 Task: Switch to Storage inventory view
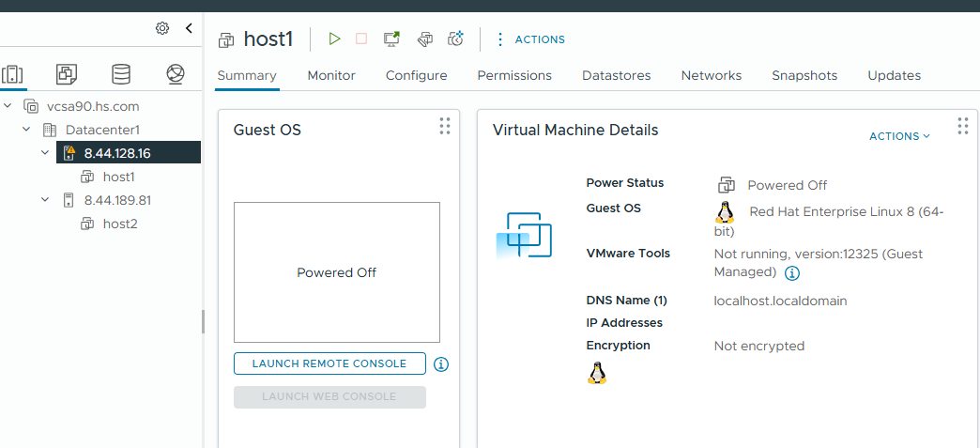[x=121, y=74]
